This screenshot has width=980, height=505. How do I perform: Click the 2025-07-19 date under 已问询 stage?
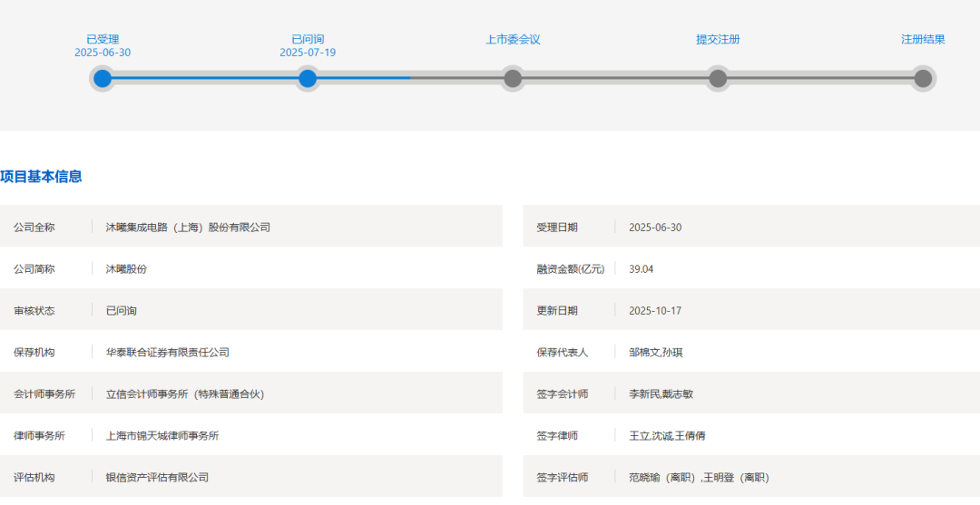[308, 53]
